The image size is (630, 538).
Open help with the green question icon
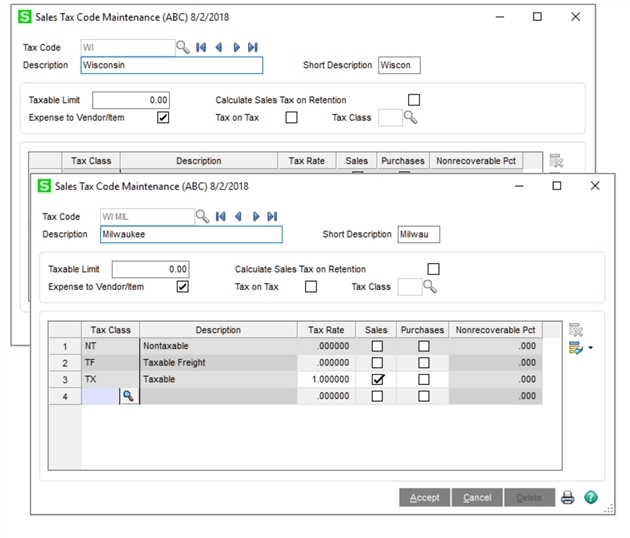pyautogui.click(x=591, y=497)
